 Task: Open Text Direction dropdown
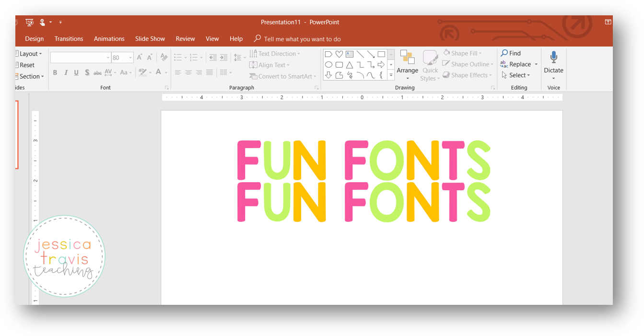tap(275, 54)
